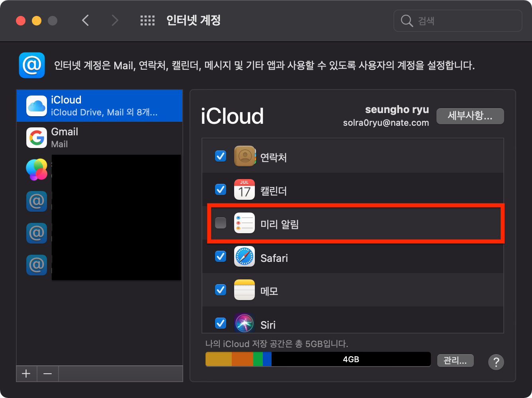This screenshot has width=532, height=398.
Task: Click the 캘린더 calendar app icon
Action: 244,189
